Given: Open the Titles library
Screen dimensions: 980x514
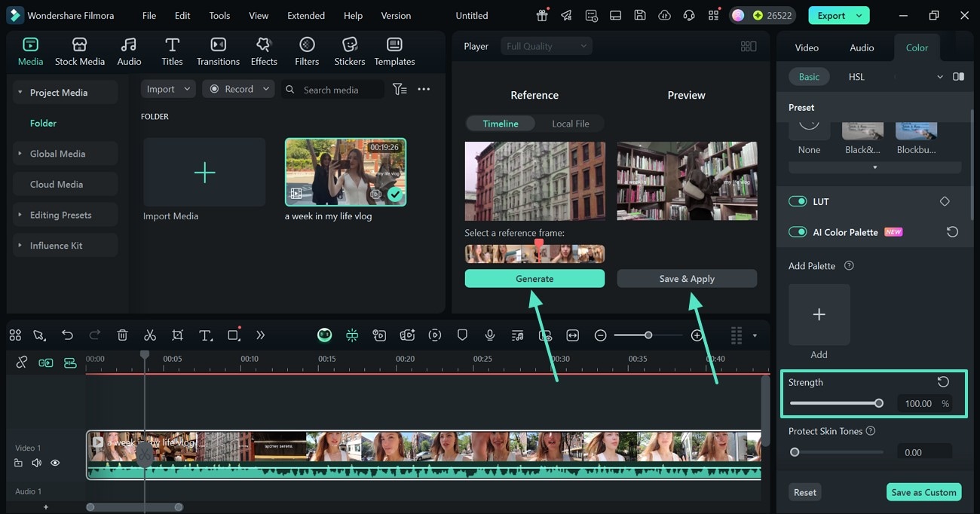Looking at the screenshot, I should [x=172, y=51].
